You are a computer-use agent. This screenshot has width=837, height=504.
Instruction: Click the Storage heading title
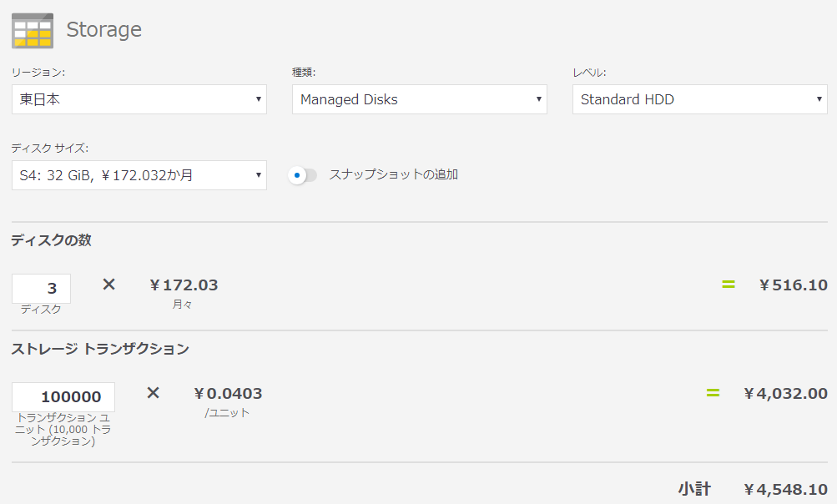[103, 30]
